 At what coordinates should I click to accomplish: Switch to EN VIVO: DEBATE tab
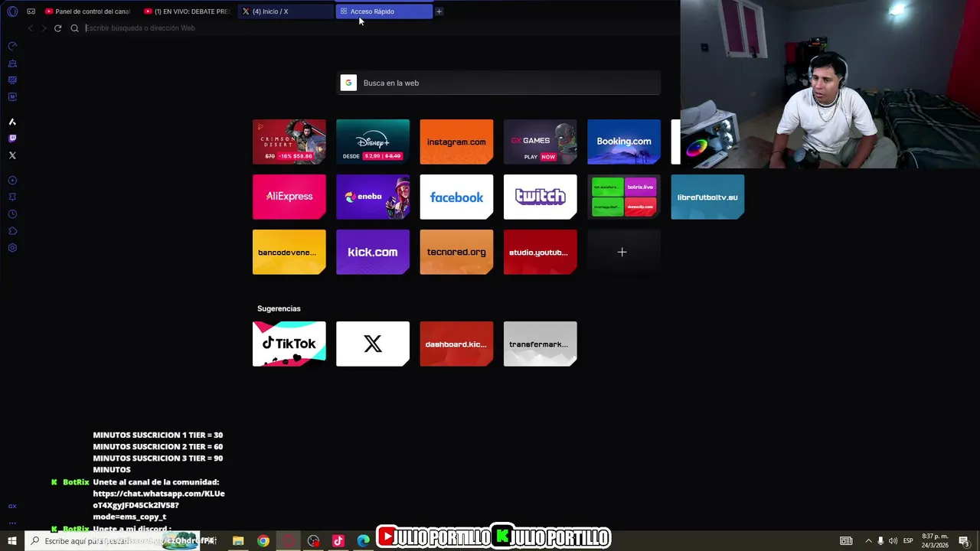click(x=187, y=11)
